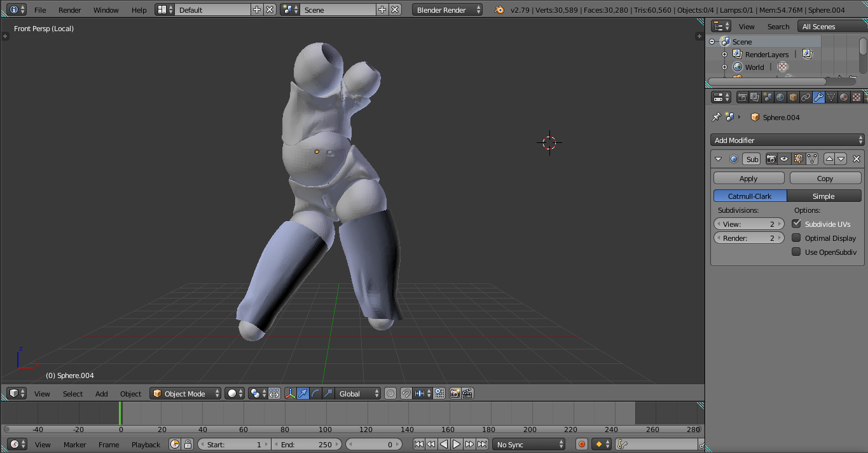Click the Object Constraints chain icon
The width and height of the screenshot is (868, 453).
(x=806, y=97)
